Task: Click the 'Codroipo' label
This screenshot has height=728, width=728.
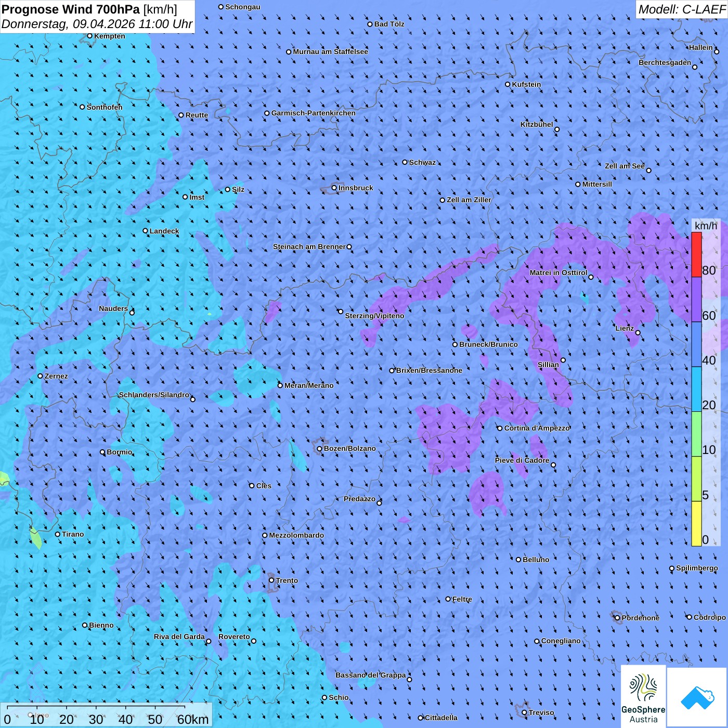Action: coord(710,617)
